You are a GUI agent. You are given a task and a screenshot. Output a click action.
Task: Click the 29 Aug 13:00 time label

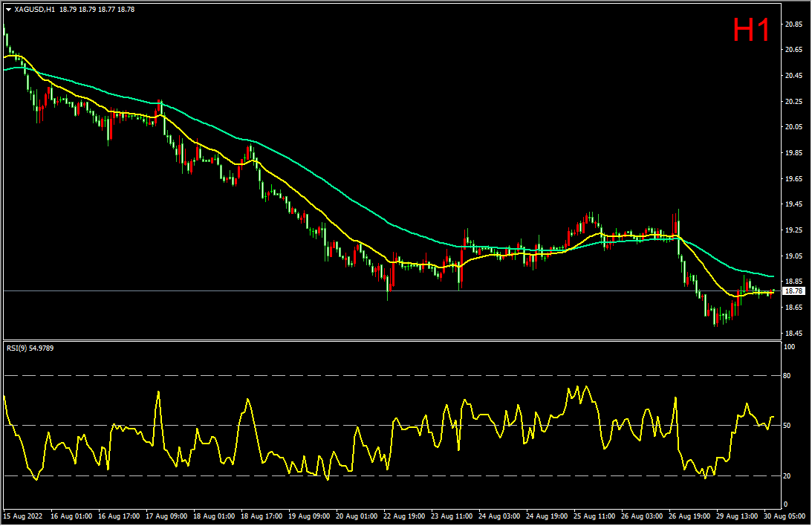(738, 516)
